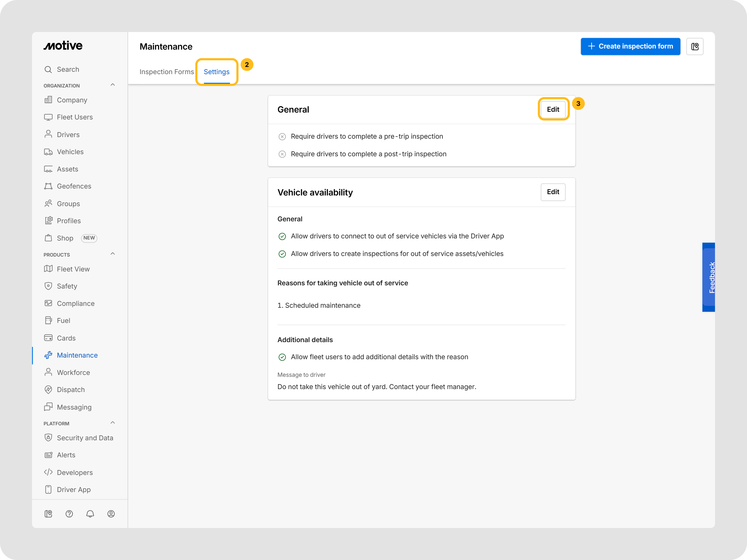The image size is (747, 560).
Task: Click Create inspection form button
Action: [x=630, y=46]
